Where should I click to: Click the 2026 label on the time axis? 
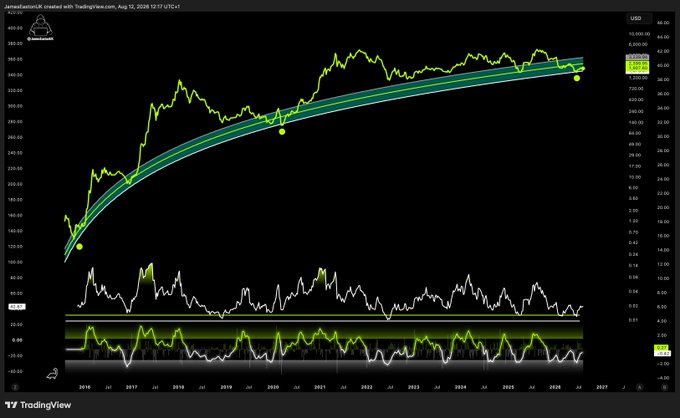click(555, 387)
